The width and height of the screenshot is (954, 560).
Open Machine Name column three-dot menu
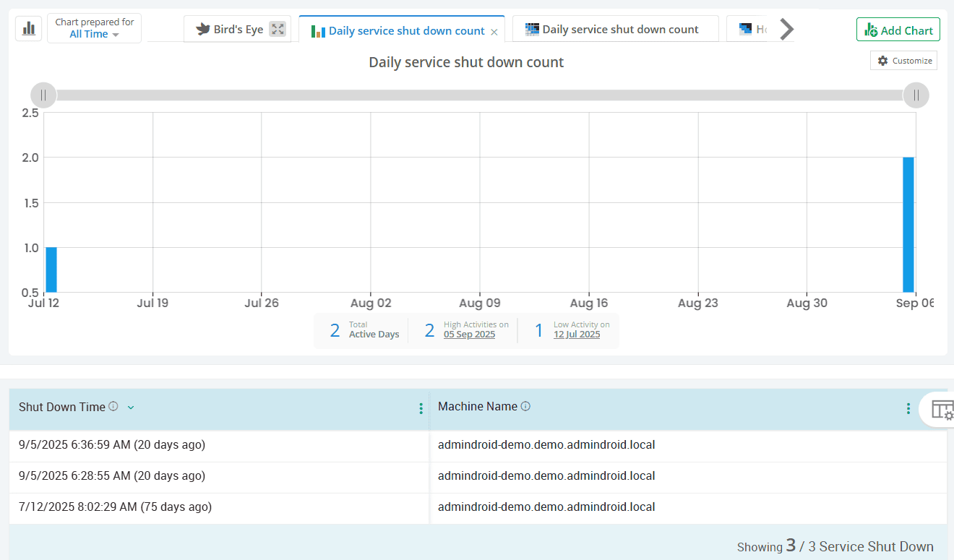tap(908, 408)
